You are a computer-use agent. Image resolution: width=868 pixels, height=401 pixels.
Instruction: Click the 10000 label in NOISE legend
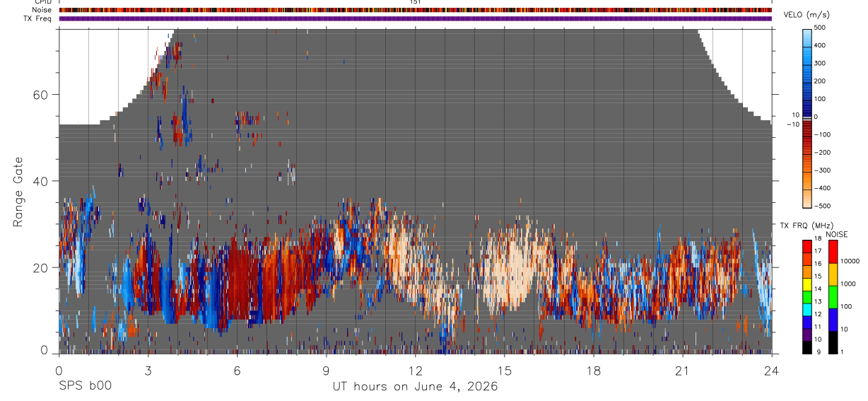pos(851,262)
